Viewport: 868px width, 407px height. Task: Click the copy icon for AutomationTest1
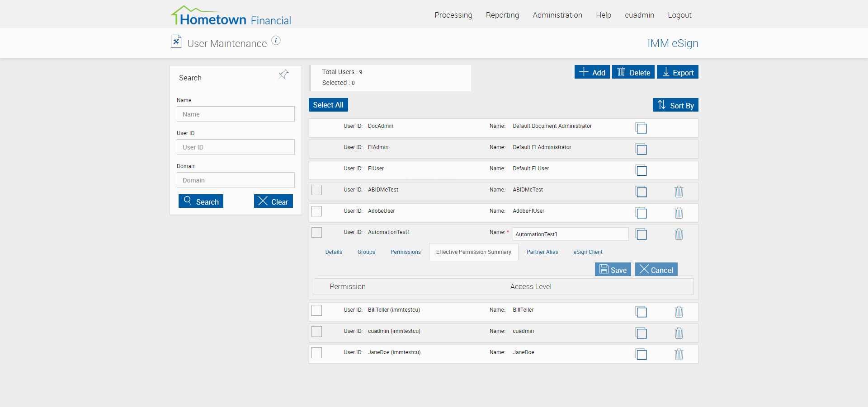(641, 234)
